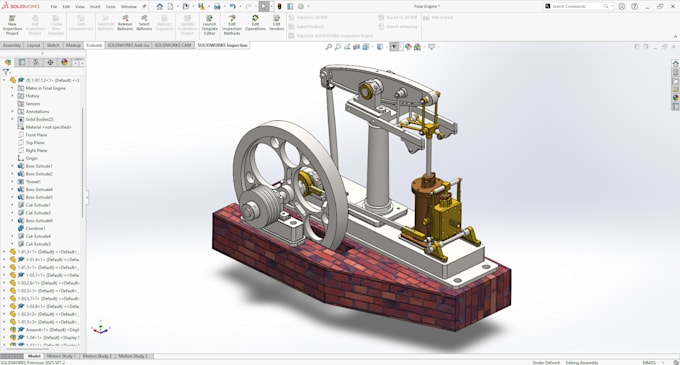Expand the Annotations folder
This screenshot has width=680, height=365.
click(12, 111)
